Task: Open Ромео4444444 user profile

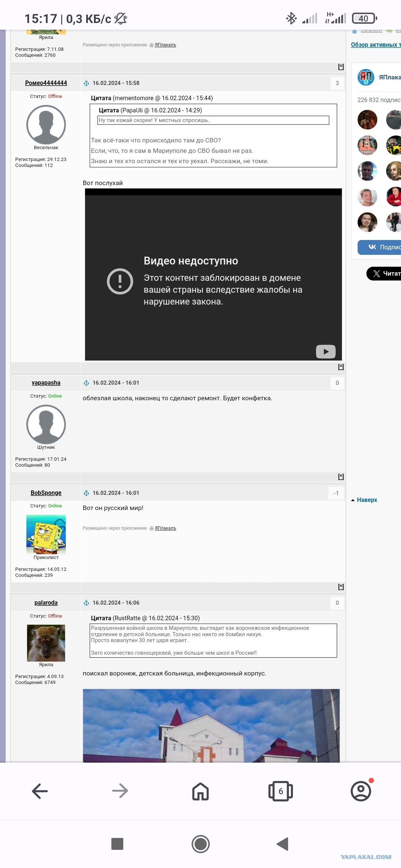Action: (46, 83)
